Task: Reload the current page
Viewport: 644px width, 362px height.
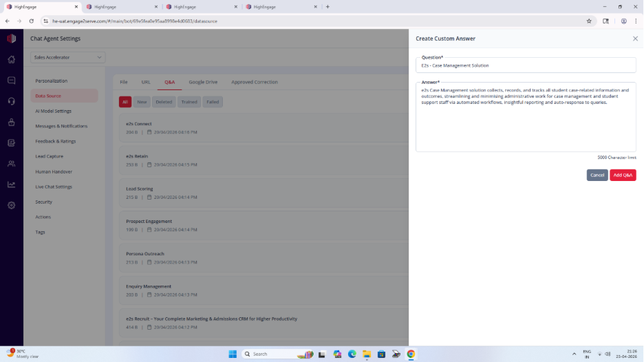Action: [31, 21]
